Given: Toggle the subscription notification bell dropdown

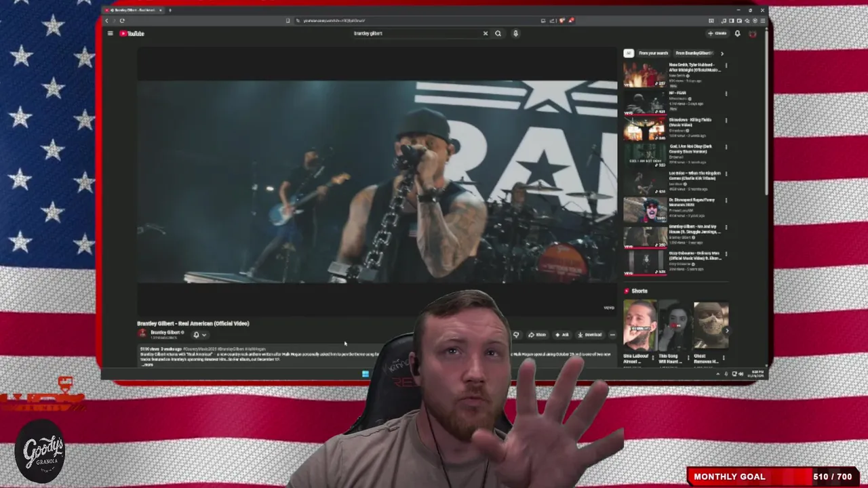Looking at the screenshot, I should 199,334.
